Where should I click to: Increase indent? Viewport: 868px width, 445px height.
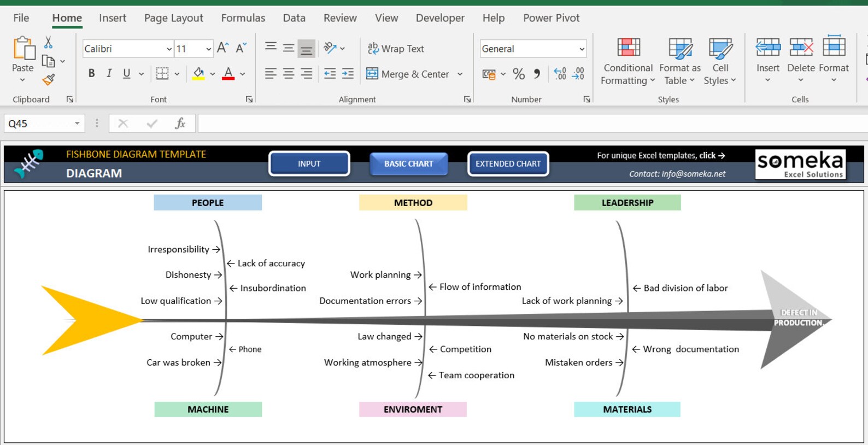point(348,74)
